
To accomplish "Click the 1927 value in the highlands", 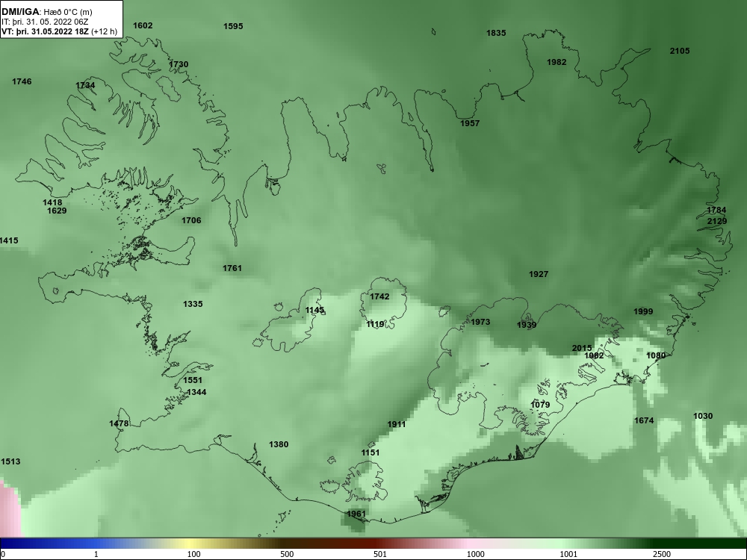I will [x=539, y=274].
